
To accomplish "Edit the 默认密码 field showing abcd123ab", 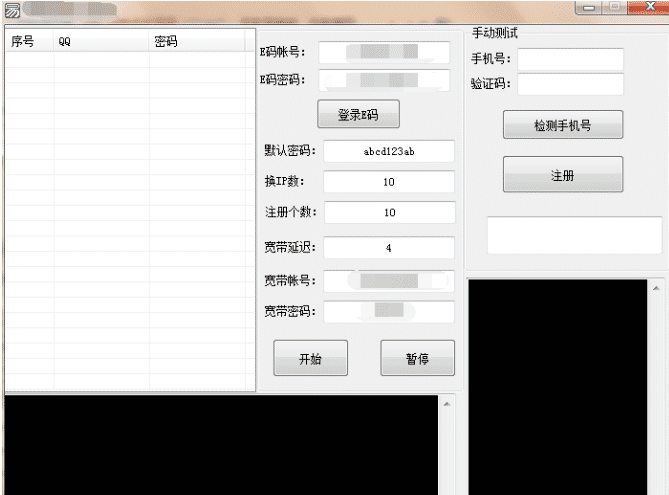I will 389,151.
